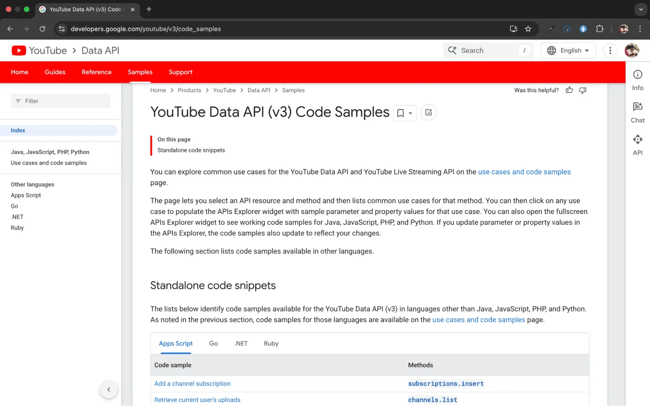This screenshot has width=650, height=406.
Task: Click the page notes icon beside title
Action: (428, 113)
